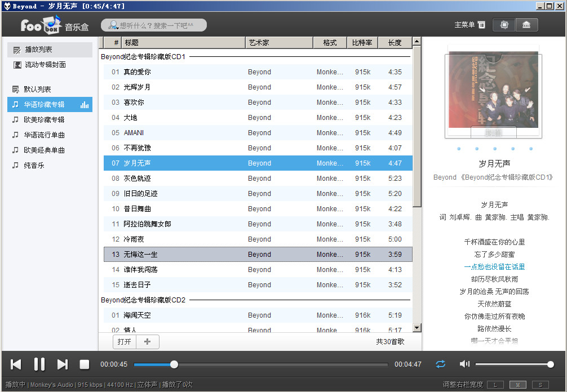Screen dimensions: 567x392
Task: Switch to mini mode via the top bar icon
Action: tap(504, 25)
